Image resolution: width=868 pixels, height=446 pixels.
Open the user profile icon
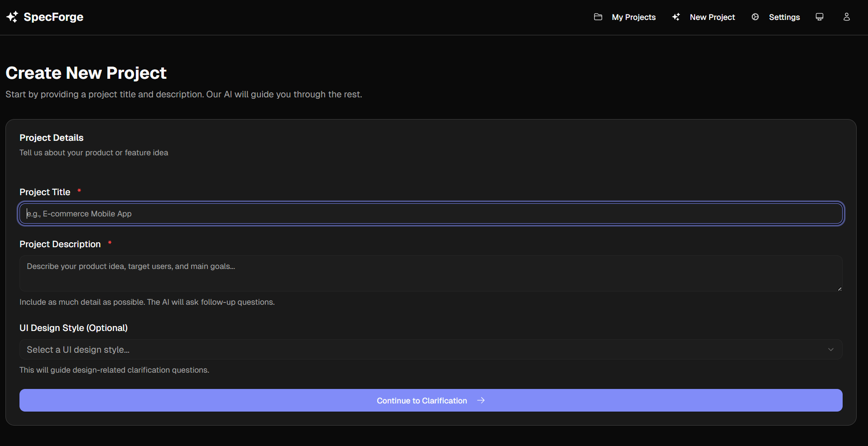pos(847,17)
